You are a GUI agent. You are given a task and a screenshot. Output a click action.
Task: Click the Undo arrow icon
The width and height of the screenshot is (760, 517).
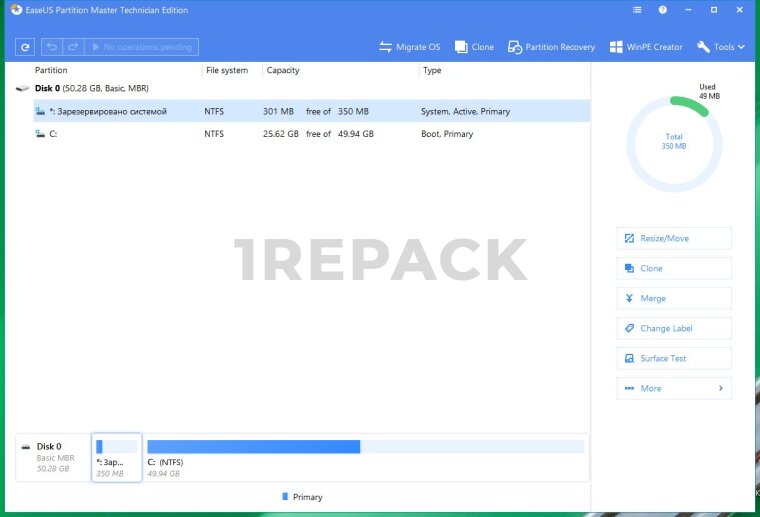[x=51, y=47]
